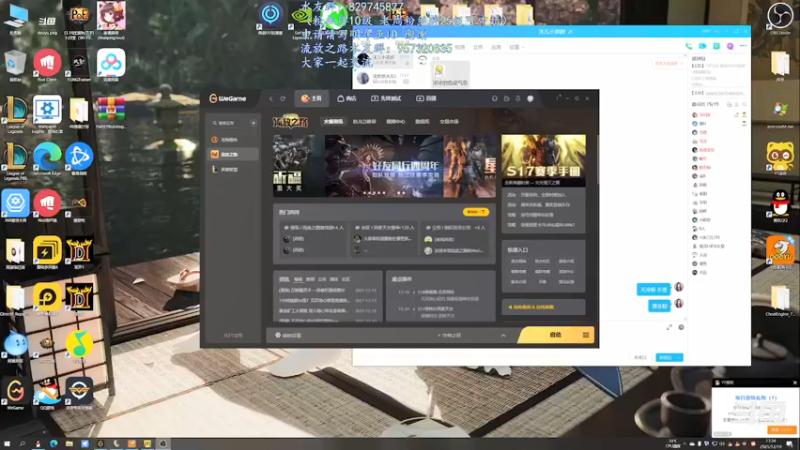800x450 pixels.
Task: Open the top Diablo II desktop shortcut
Action: click(79, 252)
